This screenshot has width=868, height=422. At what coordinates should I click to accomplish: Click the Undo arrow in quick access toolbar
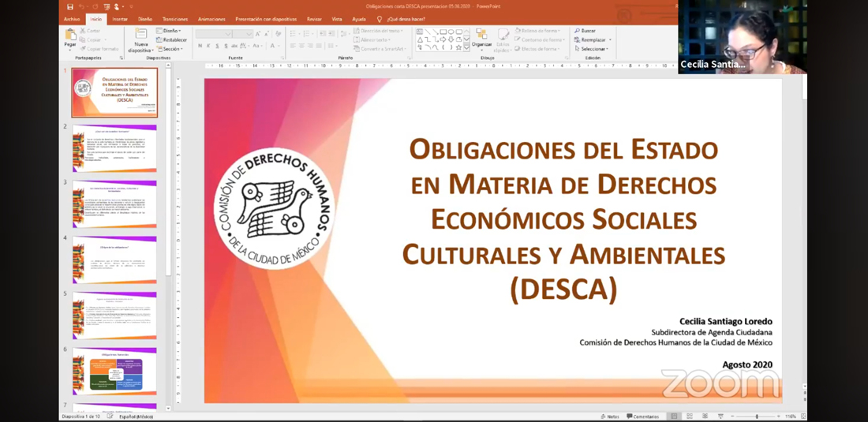point(80,6)
